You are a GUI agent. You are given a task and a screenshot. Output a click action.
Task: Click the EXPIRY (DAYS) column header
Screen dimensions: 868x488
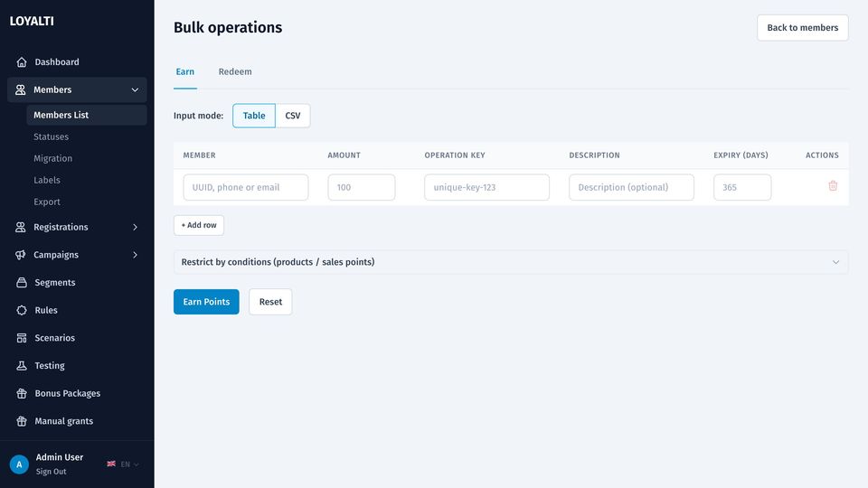coord(741,155)
